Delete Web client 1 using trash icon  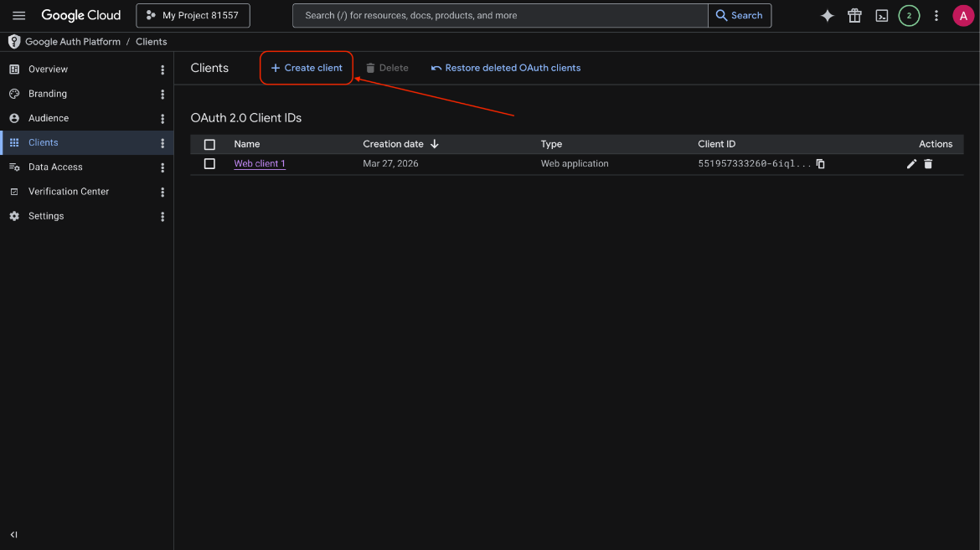click(x=928, y=164)
